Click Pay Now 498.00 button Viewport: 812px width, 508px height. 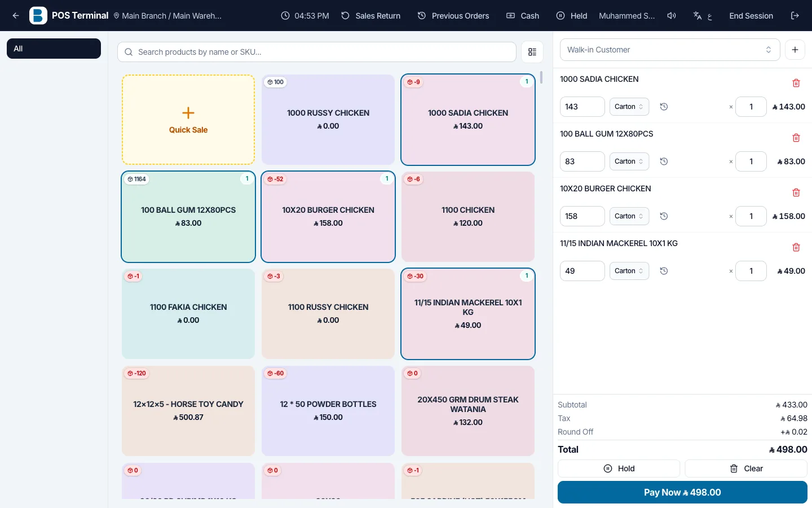[x=682, y=492]
